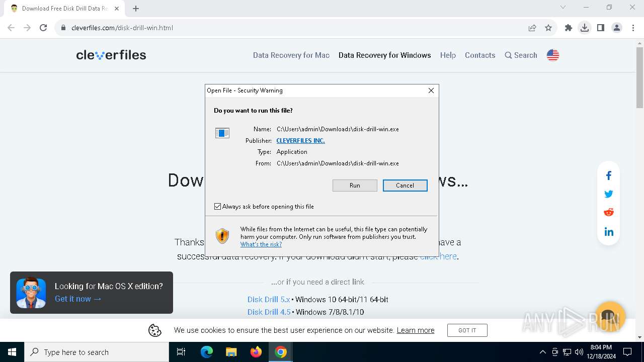Click the padlock site info icon
The height and width of the screenshot is (362, 644).
click(63, 28)
